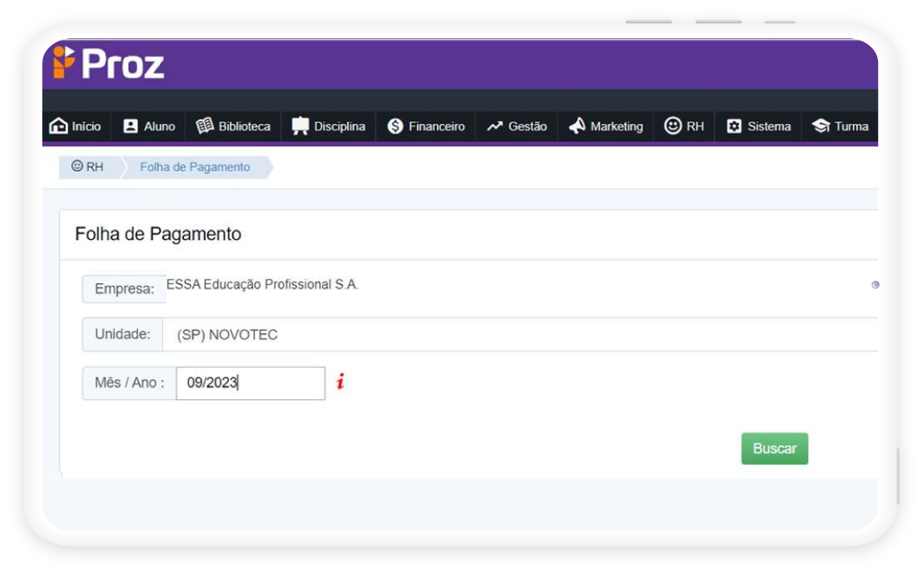Click the Mês / Ano : label
The image size is (924, 574).
[x=129, y=383]
